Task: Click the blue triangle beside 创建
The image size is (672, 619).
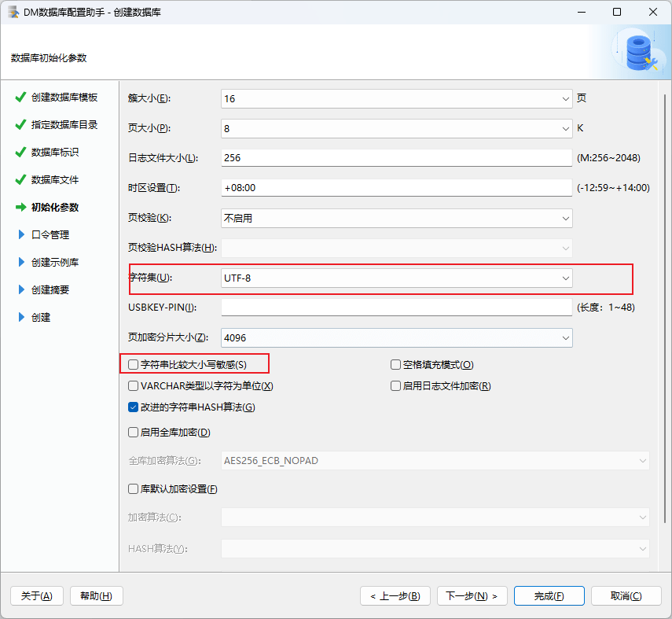Action: (21, 317)
